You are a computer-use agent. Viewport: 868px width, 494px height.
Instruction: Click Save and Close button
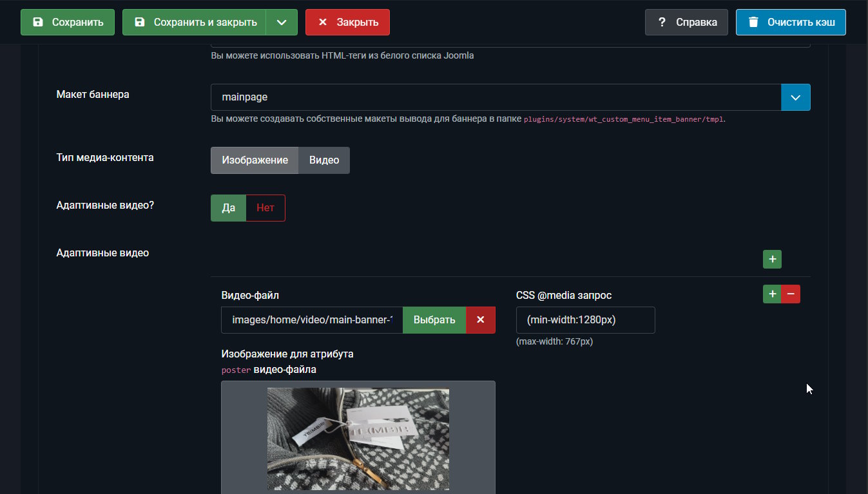pyautogui.click(x=194, y=23)
